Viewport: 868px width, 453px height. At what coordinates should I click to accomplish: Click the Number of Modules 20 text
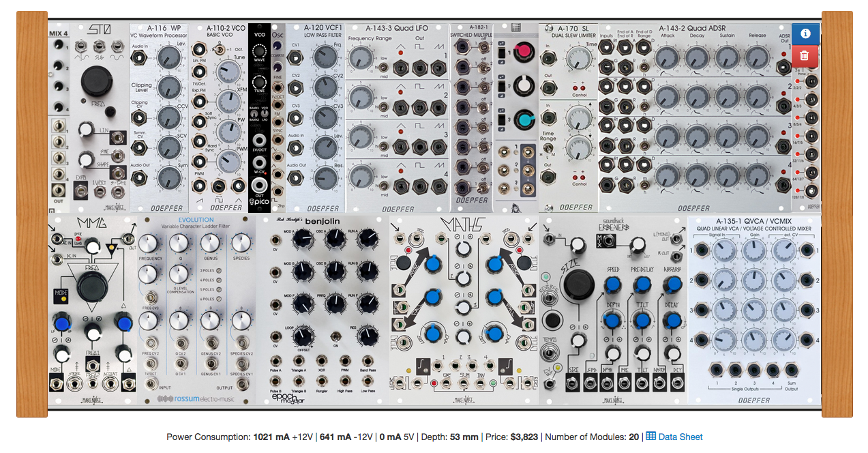pos(591,437)
